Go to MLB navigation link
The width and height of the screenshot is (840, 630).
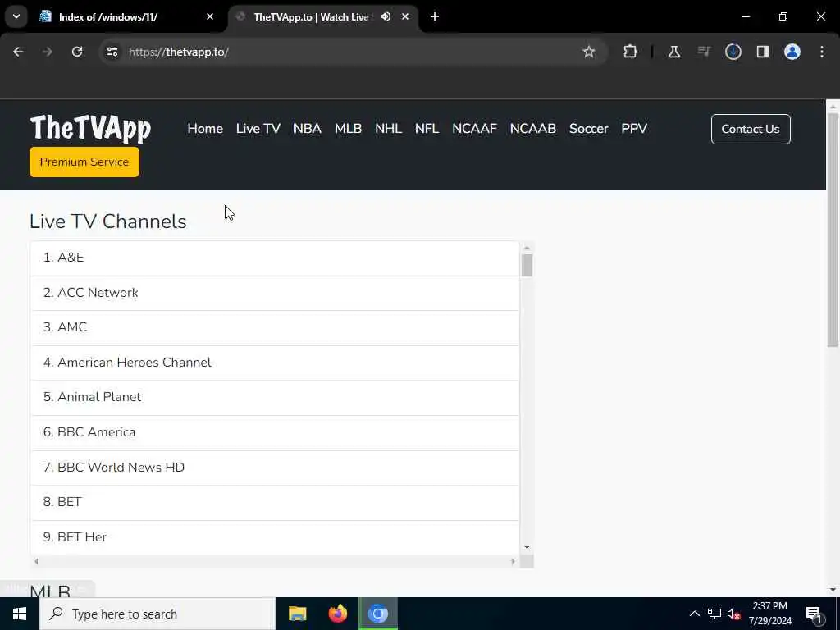click(348, 129)
